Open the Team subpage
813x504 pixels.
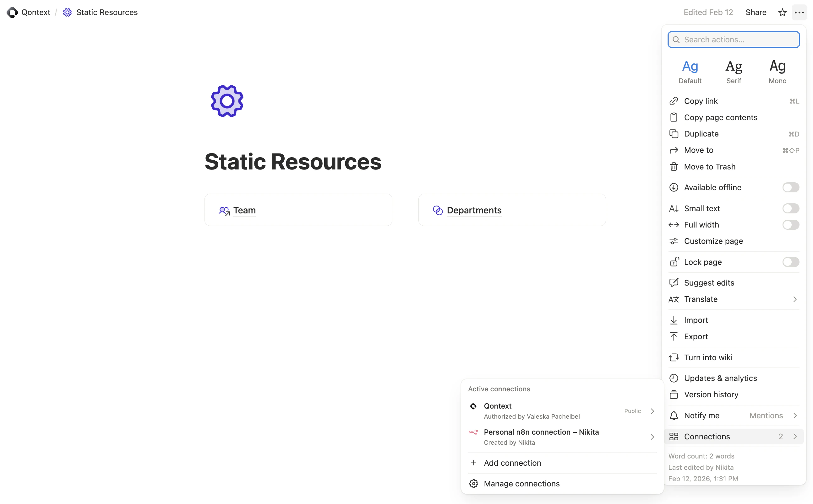(x=244, y=210)
